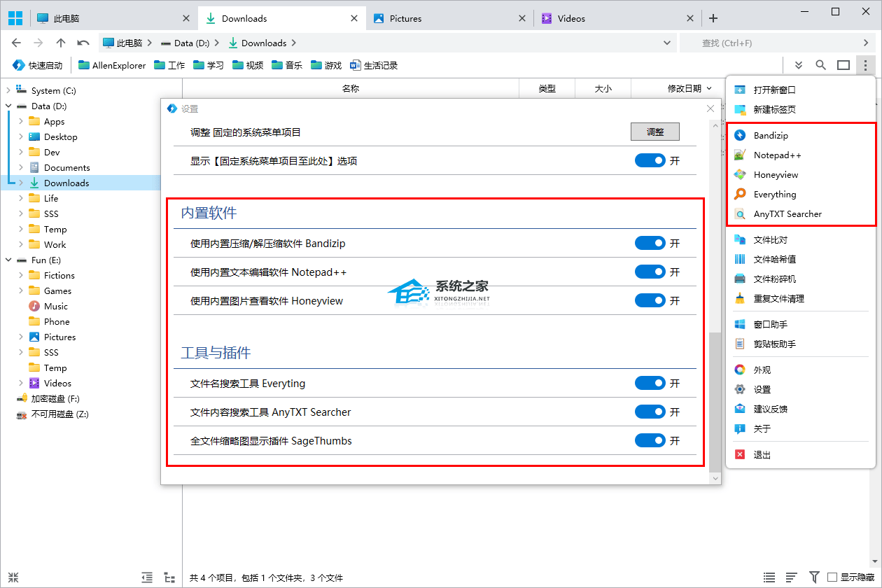
Task: Click the up arrow navigation icon
Action: click(x=61, y=43)
